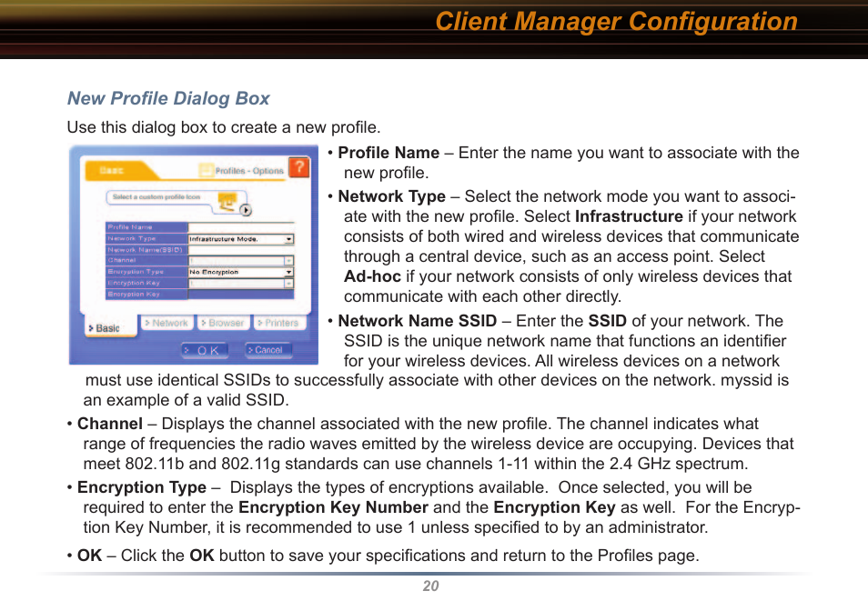Click the bold 'Network Name SSID' bullet term

[418, 321]
